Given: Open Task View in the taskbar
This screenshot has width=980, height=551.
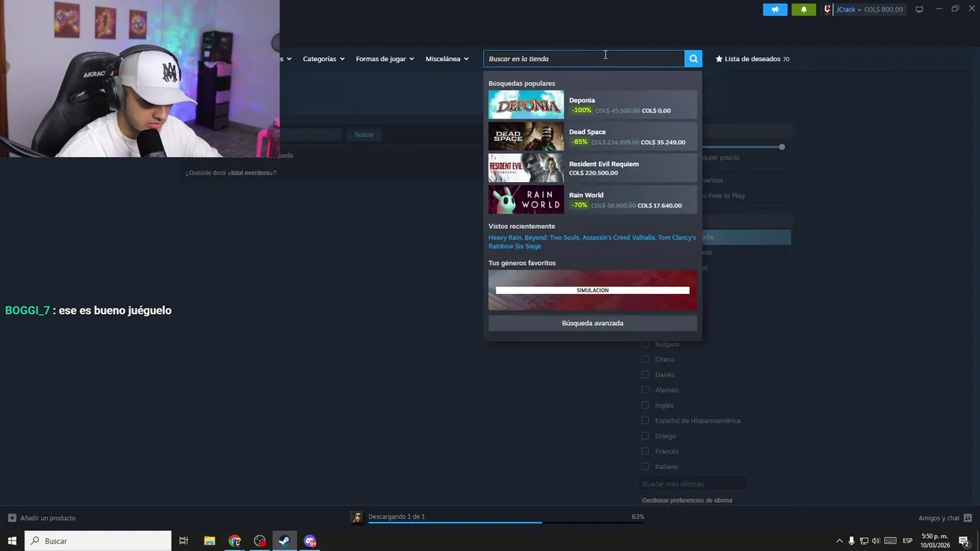Looking at the screenshot, I should pos(184,541).
